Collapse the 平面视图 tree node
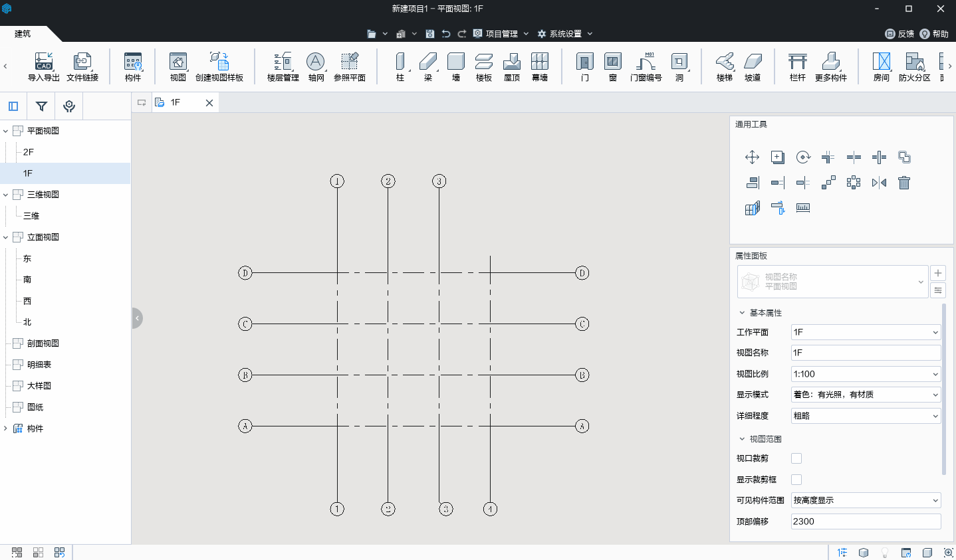Screen dimensions: 956x560 (x=5, y=131)
